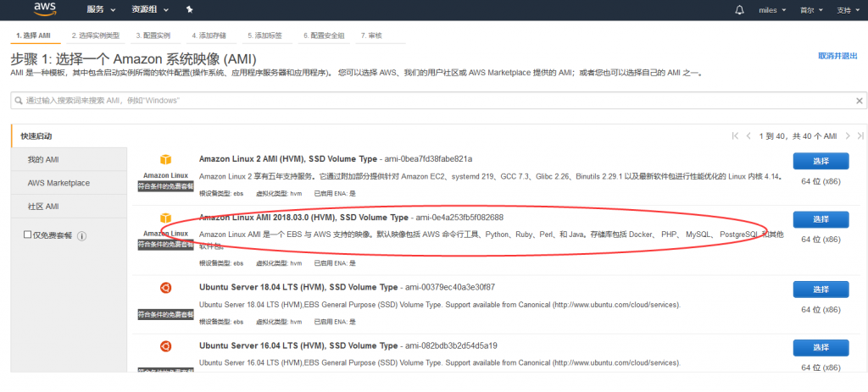Viewport: 868px width, 392px height.
Task: Jump to last page of AMI list
Action: 860,136
